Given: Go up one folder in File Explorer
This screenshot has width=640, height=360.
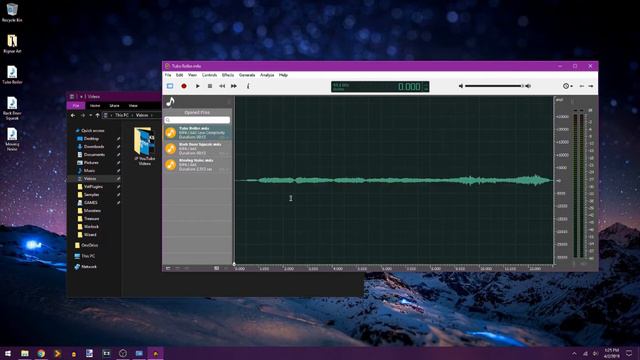Looking at the screenshot, I should [x=97, y=116].
